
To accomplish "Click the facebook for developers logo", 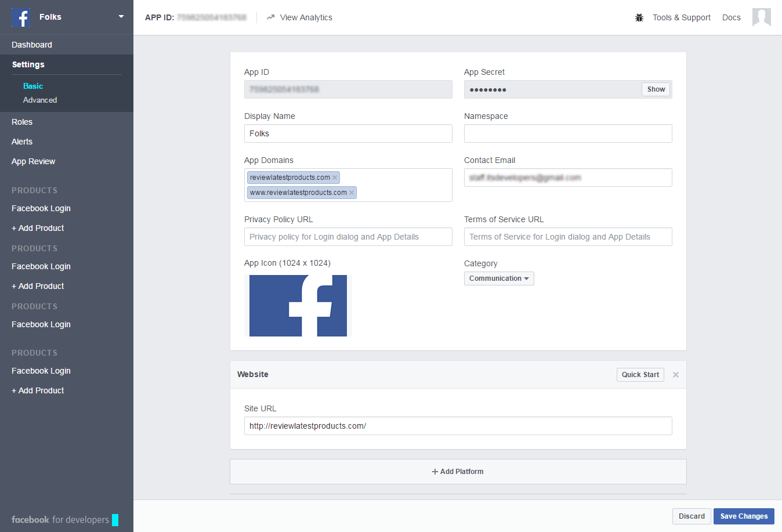I will point(65,520).
